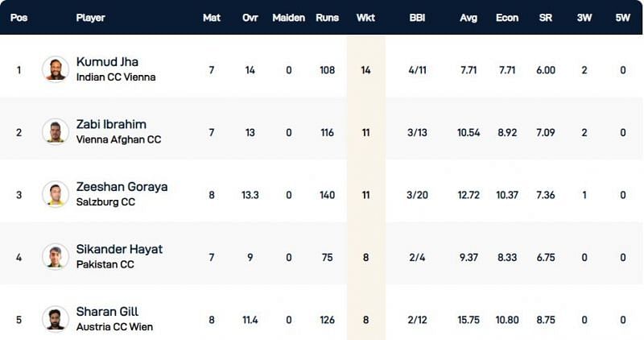Viewport: 644px width, 340px height.
Task: Click Zabi Ibrahim's player avatar
Action: pos(56,131)
